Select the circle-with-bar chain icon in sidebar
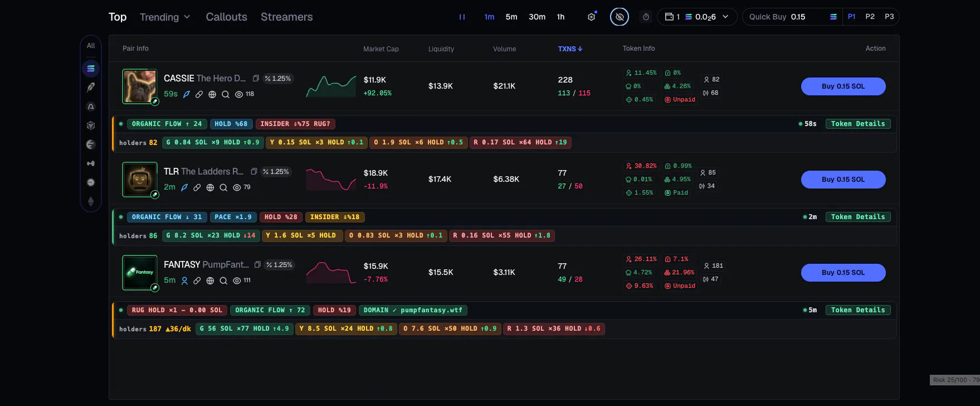The image size is (980, 406). [91, 182]
